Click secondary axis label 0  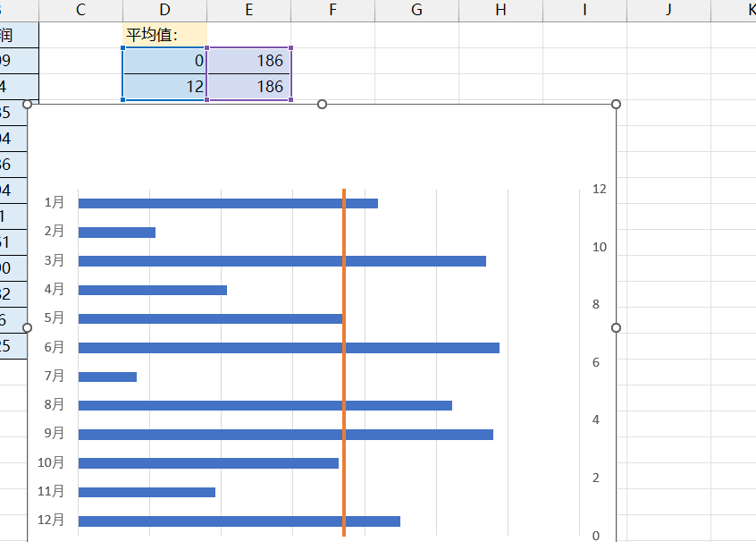pos(596,536)
